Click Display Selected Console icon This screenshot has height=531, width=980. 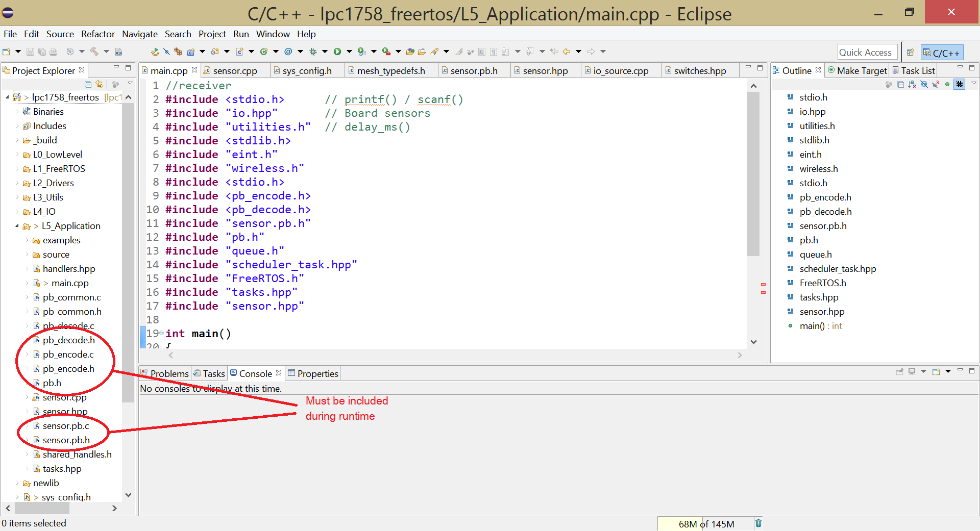coord(912,371)
